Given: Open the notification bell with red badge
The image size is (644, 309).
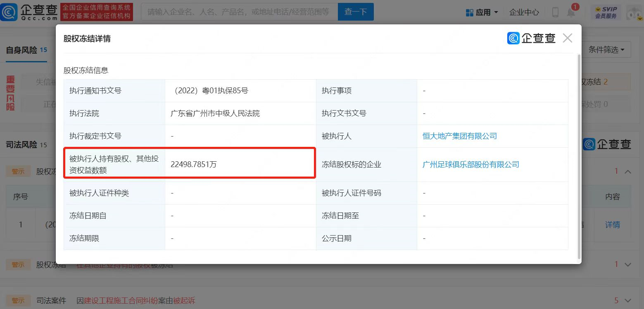Looking at the screenshot, I should pyautogui.click(x=571, y=12).
